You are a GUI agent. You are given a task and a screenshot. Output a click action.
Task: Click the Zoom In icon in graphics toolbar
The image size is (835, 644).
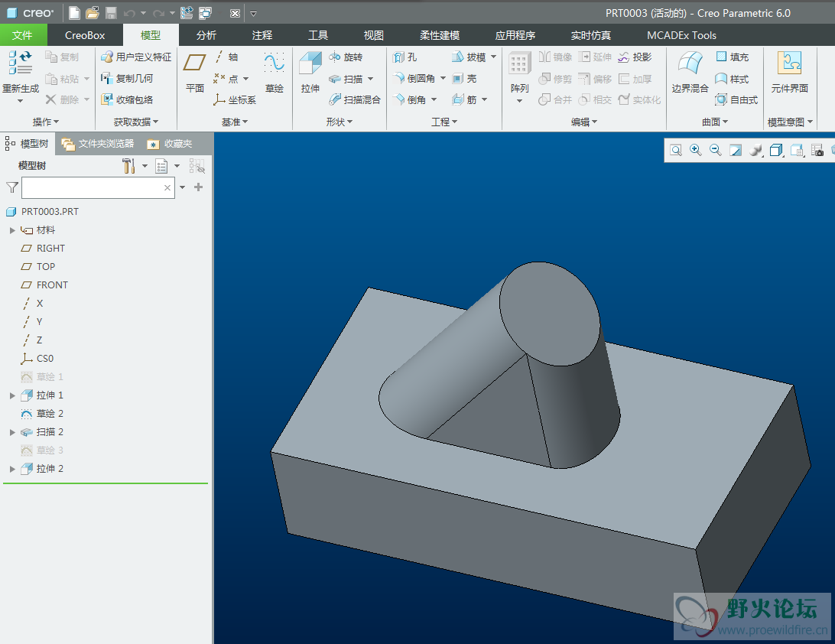696,150
